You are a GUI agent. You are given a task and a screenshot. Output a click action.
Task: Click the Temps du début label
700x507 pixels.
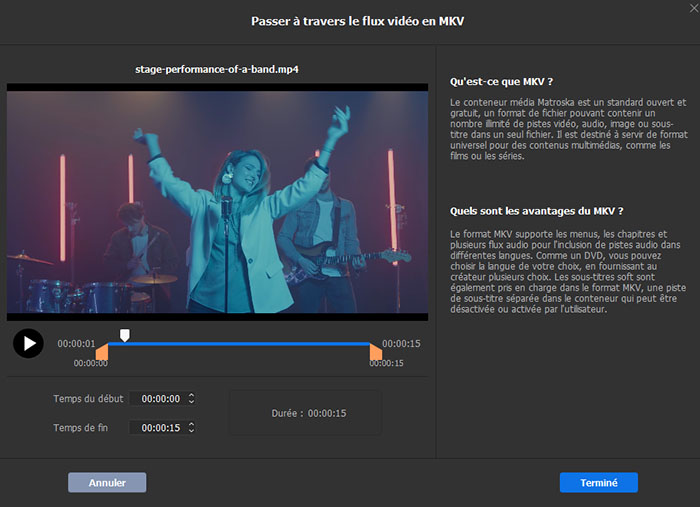click(88, 399)
